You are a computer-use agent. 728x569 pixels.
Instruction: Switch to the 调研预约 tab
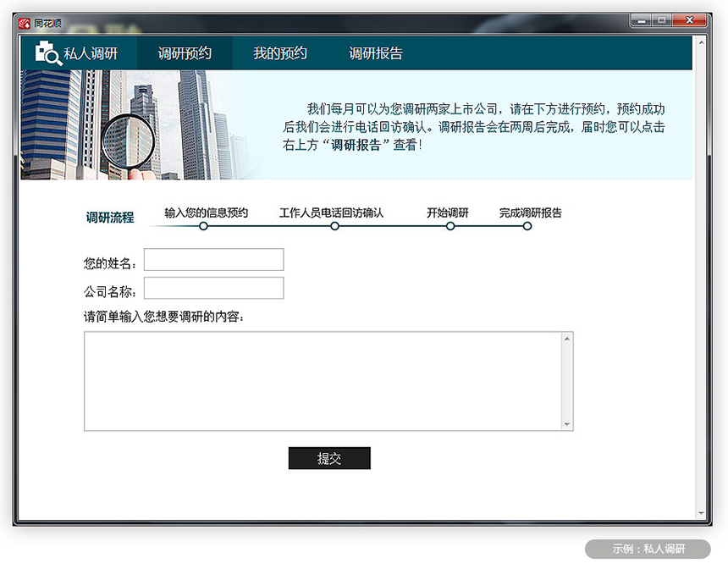coord(185,53)
